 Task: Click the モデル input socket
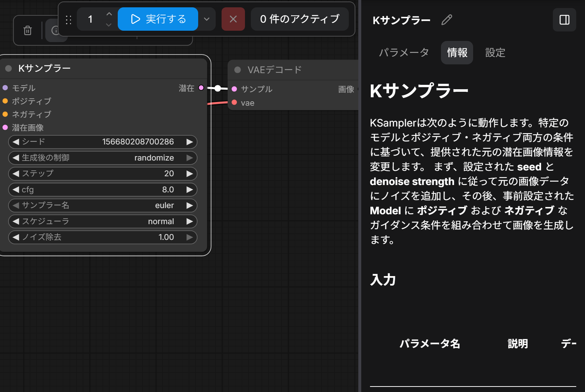coord(5,88)
